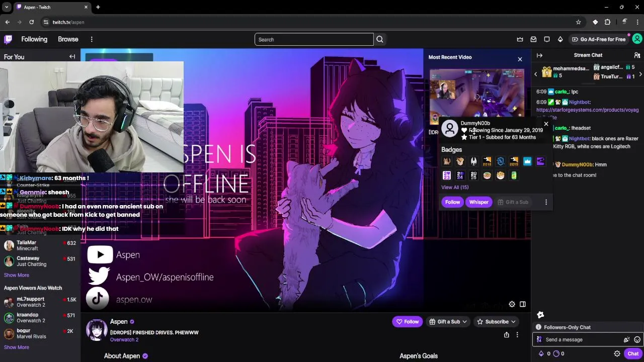
Task: Open channel three-dot more options
Action: [x=517, y=335]
